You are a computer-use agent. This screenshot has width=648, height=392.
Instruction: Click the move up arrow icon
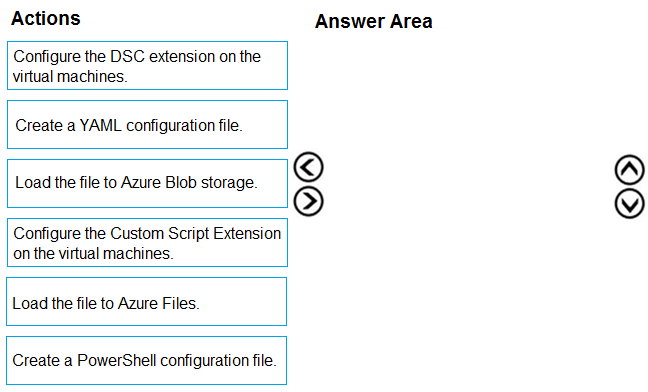pos(629,170)
